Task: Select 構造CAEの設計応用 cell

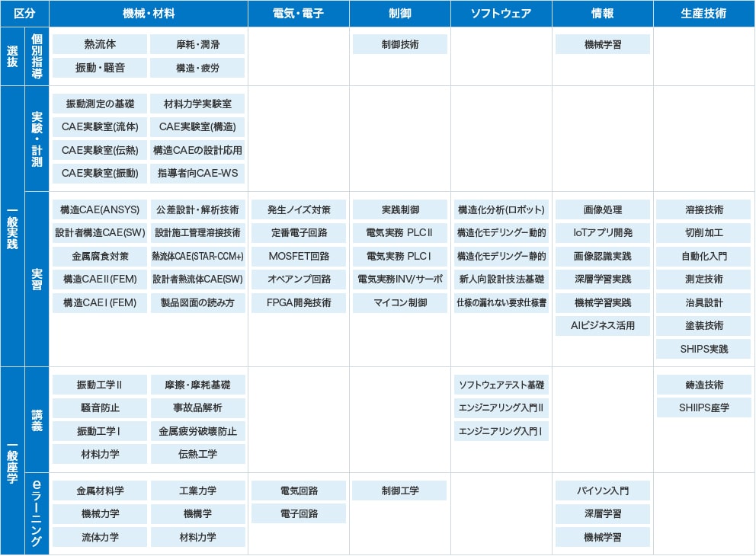Action: pyautogui.click(x=197, y=150)
